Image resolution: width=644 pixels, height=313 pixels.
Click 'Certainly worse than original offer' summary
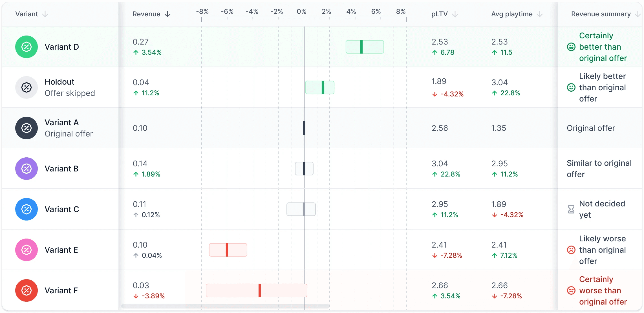603,290
